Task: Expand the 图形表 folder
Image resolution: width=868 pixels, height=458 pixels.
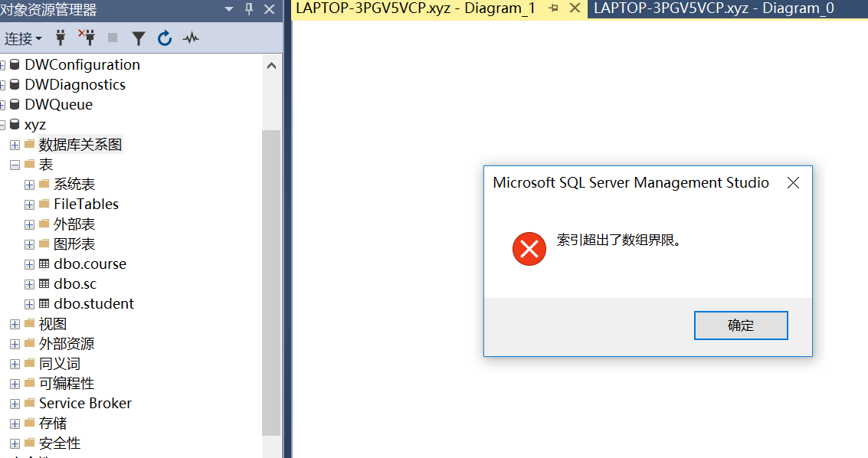Action: [x=29, y=244]
